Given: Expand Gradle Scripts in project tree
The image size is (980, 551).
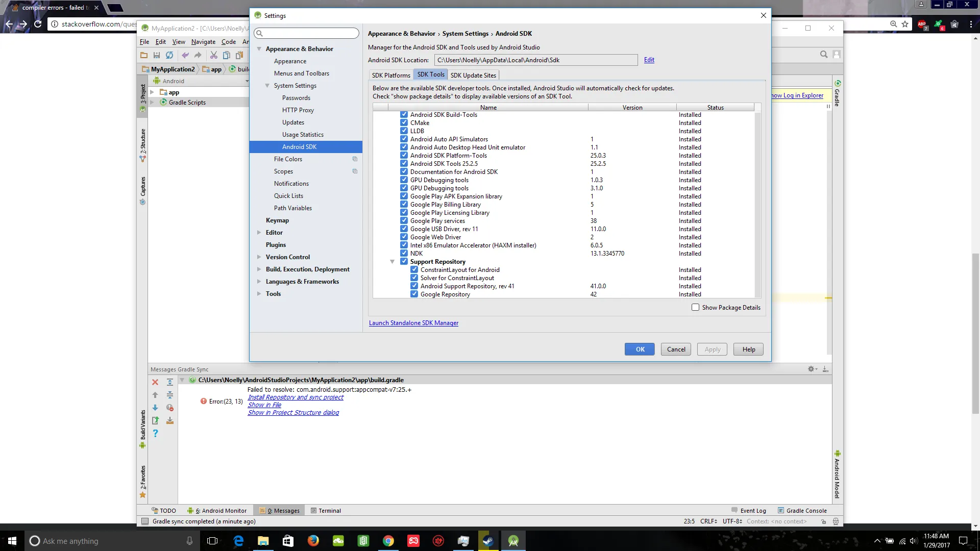Looking at the screenshot, I should [x=152, y=103].
